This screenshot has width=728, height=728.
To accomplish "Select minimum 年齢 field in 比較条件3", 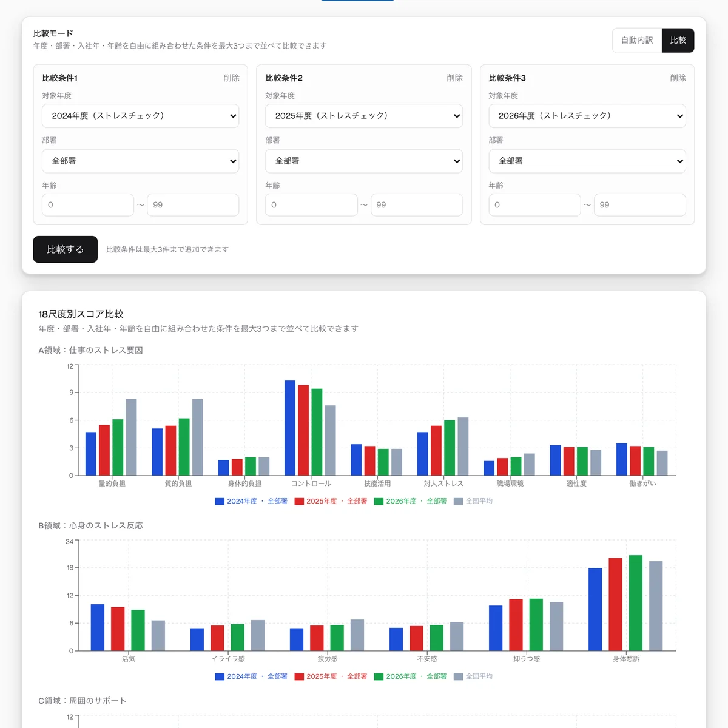I will point(534,205).
